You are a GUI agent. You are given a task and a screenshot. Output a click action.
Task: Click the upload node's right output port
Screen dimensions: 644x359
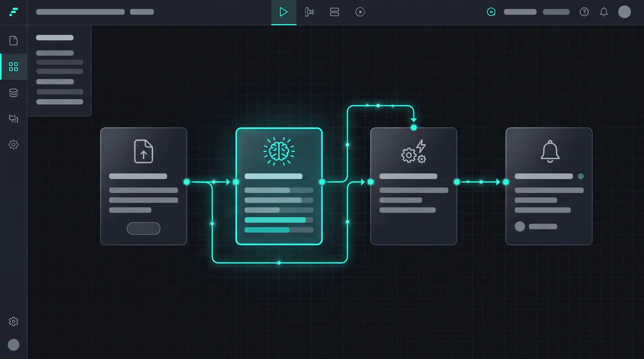pos(187,182)
